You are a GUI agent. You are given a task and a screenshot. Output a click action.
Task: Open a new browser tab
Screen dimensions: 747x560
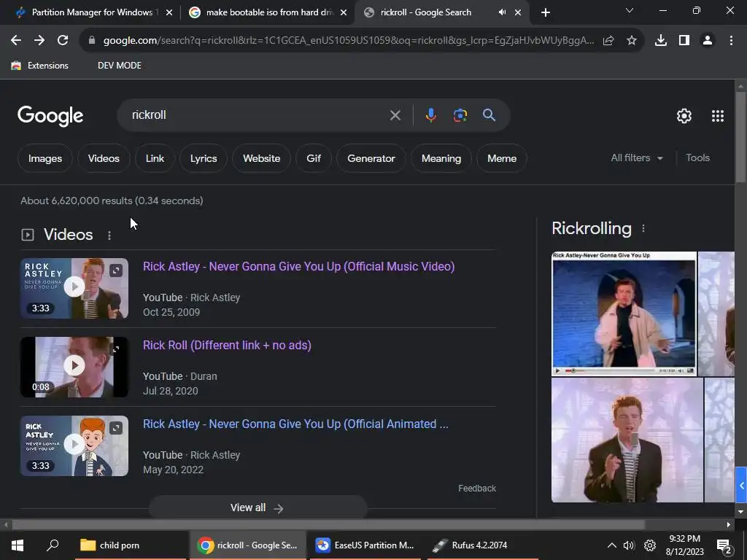click(x=546, y=12)
